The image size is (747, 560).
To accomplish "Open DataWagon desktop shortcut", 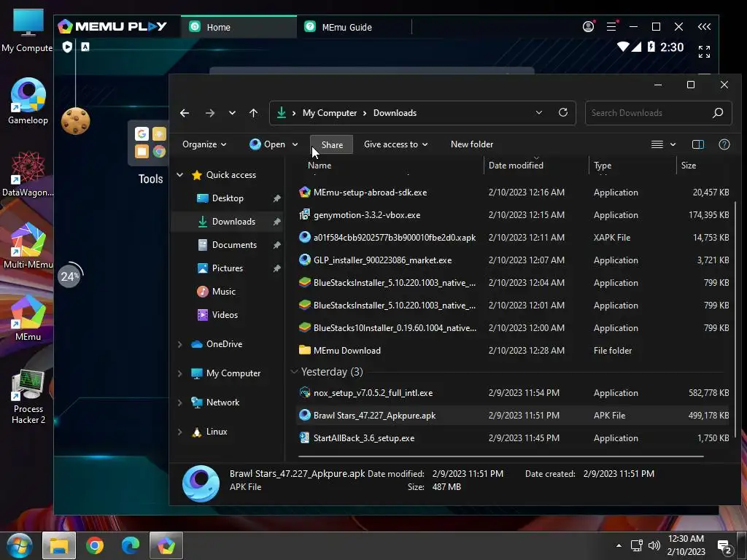I will pos(28,174).
